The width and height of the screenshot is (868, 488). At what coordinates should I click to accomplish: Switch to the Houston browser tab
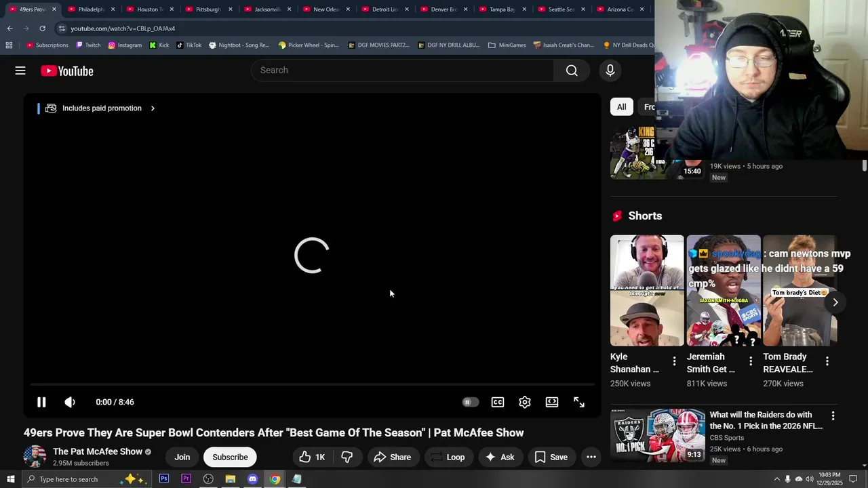point(150,9)
